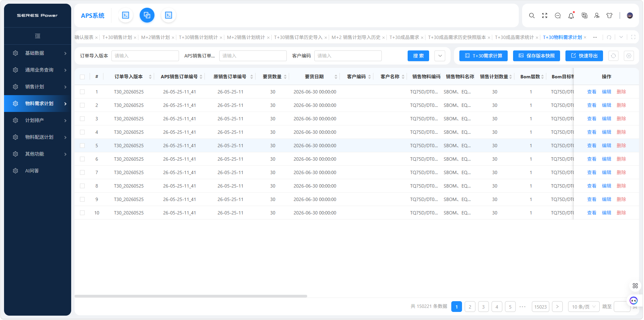Check the checkbox for row 8
The width and height of the screenshot is (644, 320).
pos(82,186)
